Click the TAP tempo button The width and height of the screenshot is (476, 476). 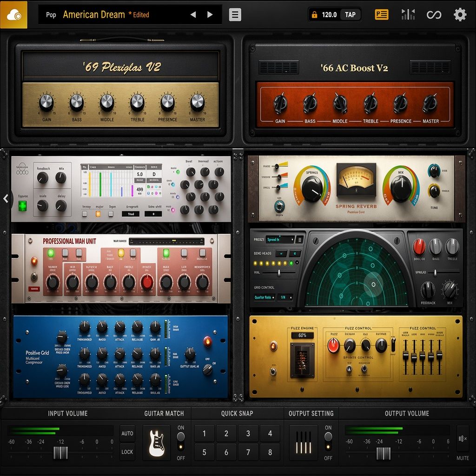350,14
